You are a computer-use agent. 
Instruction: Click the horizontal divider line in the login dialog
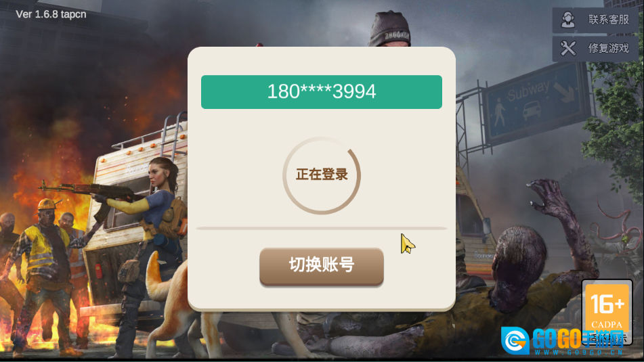pyautogui.click(x=322, y=228)
